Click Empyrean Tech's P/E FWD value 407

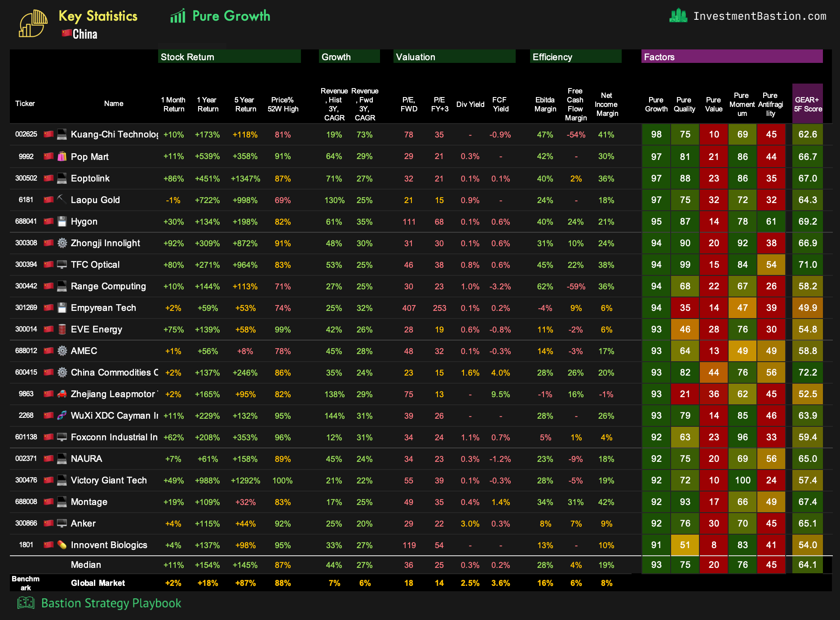coord(409,308)
